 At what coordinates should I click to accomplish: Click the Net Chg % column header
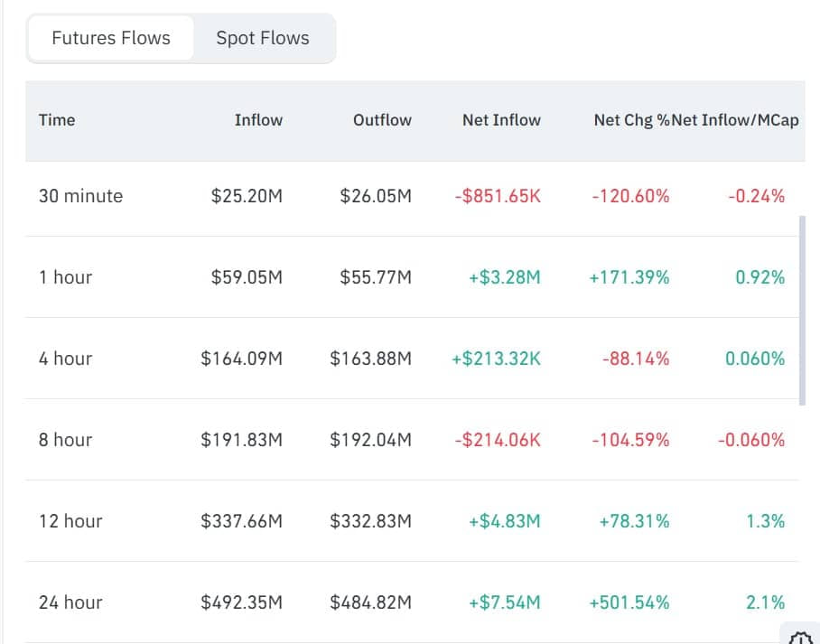[x=631, y=120]
